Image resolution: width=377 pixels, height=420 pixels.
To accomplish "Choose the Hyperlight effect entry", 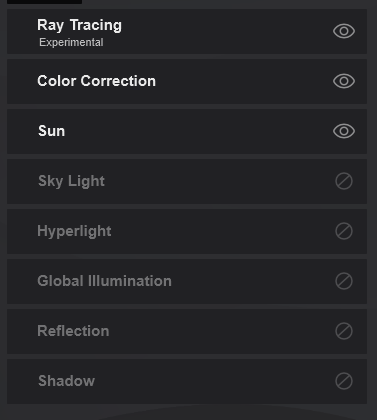I will (x=74, y=231).
